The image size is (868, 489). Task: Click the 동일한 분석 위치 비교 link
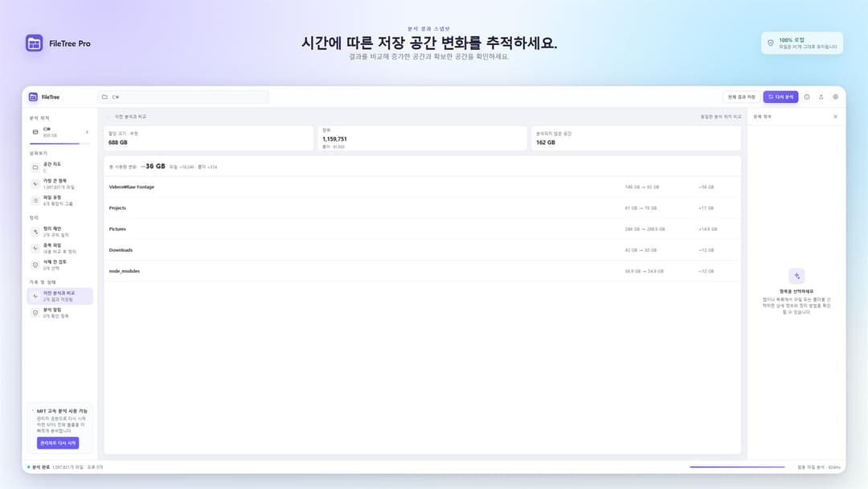click(x=721, y=117)
